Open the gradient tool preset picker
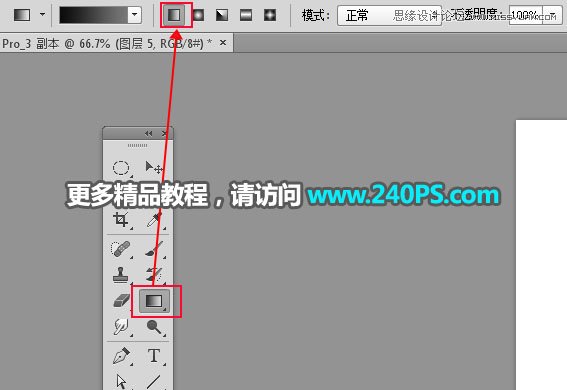567x390 pixels. [42, 15]
